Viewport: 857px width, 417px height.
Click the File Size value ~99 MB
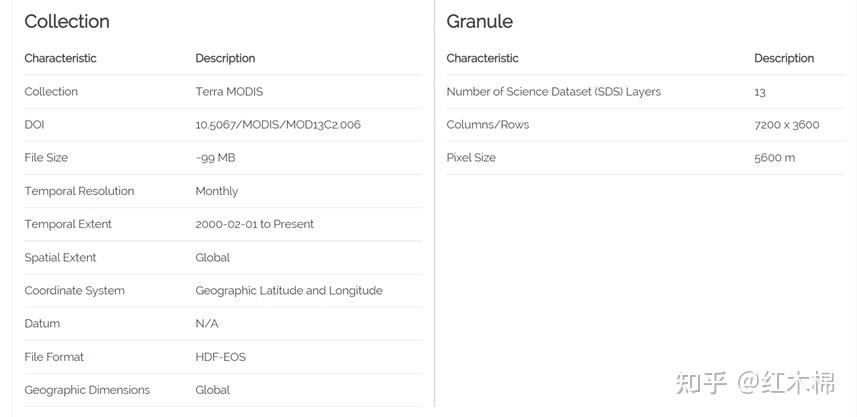(x=215, y=158)
